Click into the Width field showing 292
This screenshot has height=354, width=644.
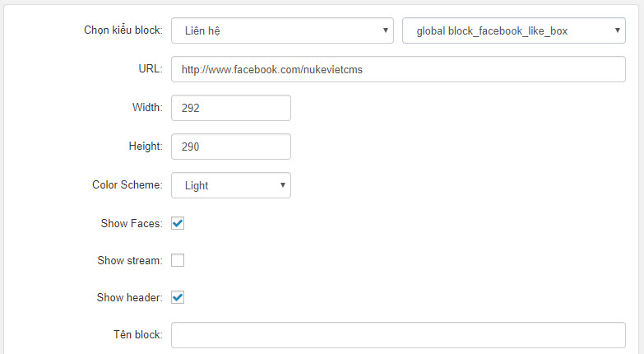[231, 108]
